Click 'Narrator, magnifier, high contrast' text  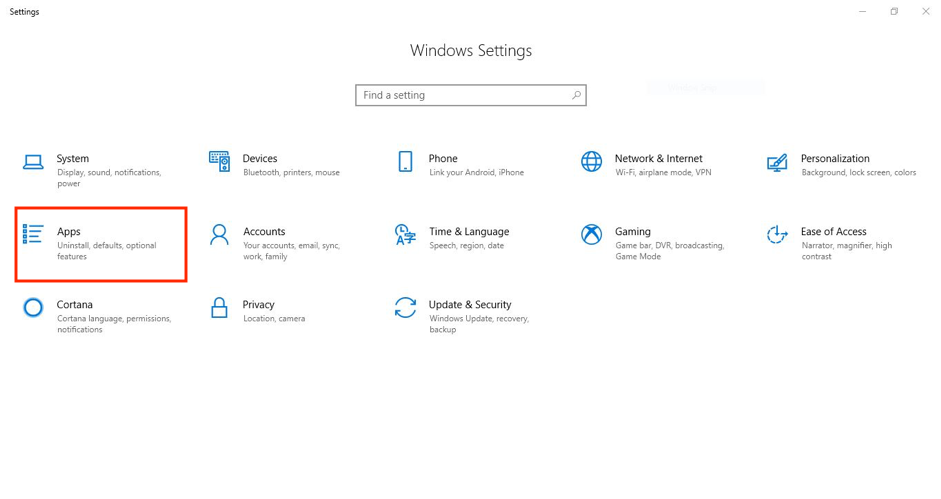[x=847, y=251]
